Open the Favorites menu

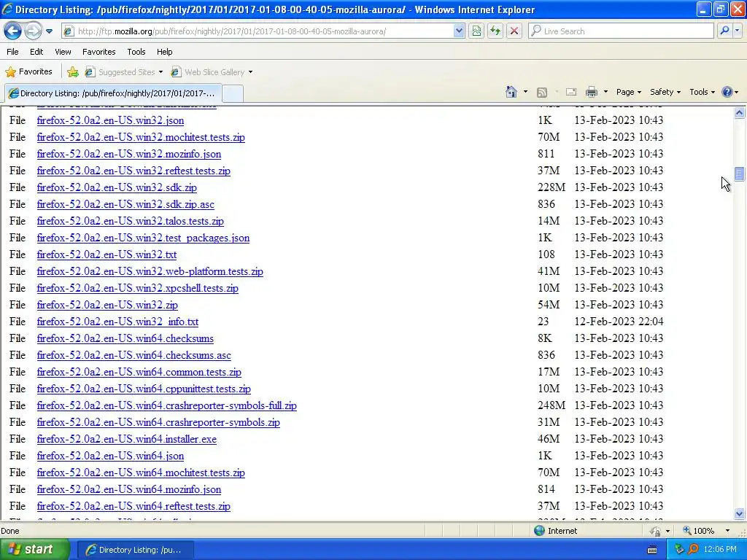click(99, 52)
